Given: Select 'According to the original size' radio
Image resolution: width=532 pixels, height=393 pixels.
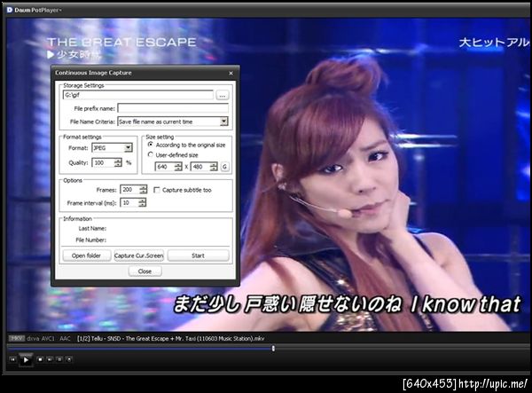Looking at the screenshot, I should pos(151,145).
